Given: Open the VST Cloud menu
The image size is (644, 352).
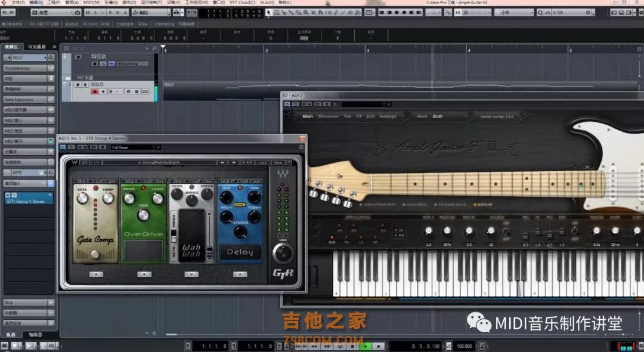Looking at the screenshot, I should (x=242, y=2).
